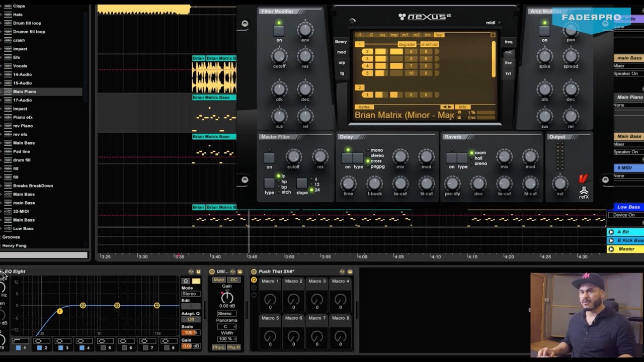Select Vocals track in track list

tap(20, 66)
